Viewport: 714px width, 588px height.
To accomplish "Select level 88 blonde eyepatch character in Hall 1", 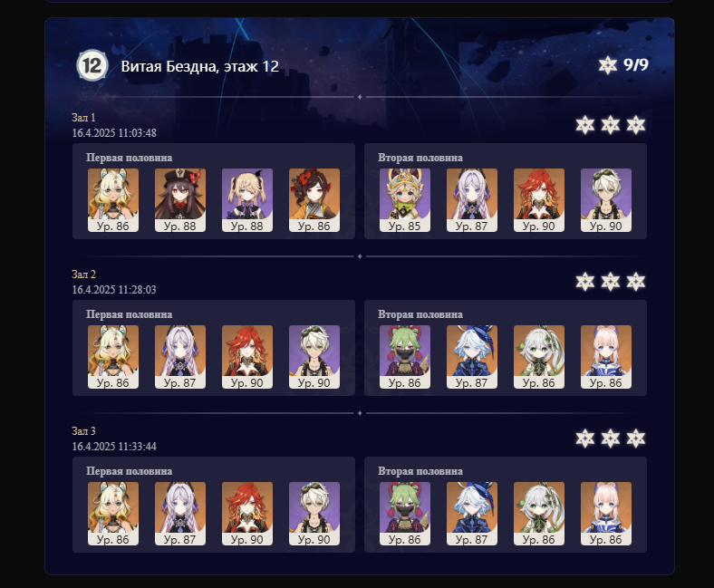I will pyautogui.click(x=247, y=200).
